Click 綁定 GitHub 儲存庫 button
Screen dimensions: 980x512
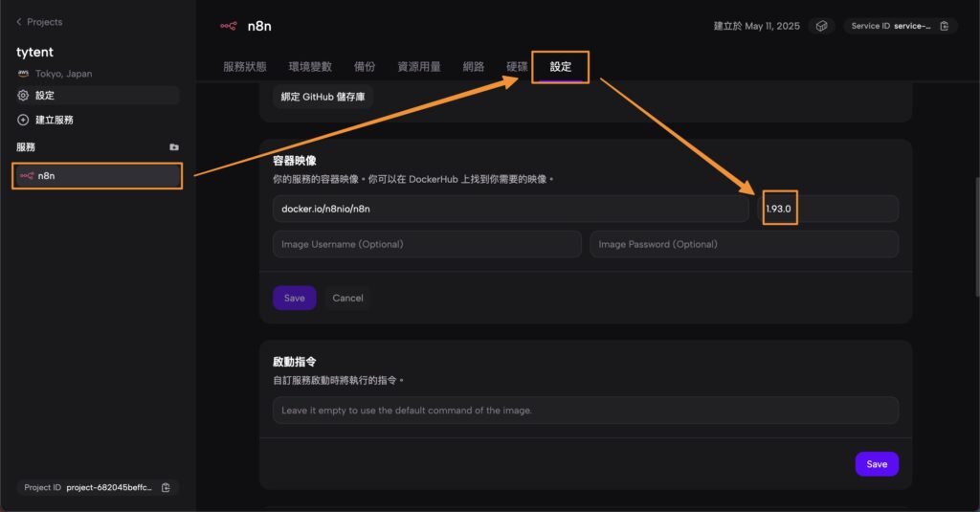pos(323,97)
